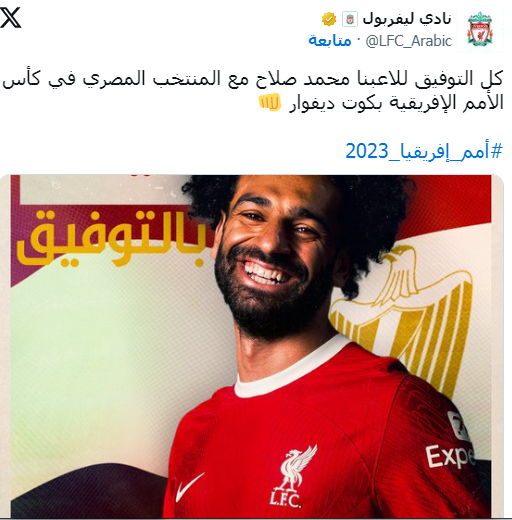The height and width of the screenshot is (520, 512).
Task: Follow the account via متابعة
Action: pos(330,41)
